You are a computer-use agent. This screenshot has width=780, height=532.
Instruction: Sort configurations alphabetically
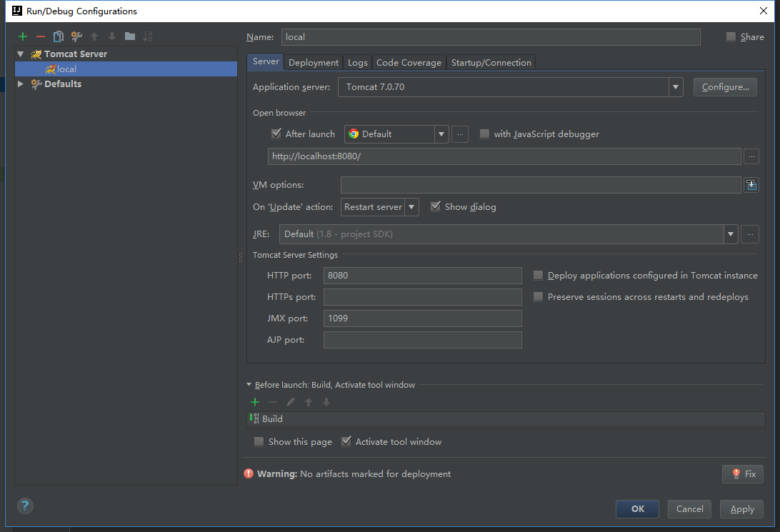(148, 36)
